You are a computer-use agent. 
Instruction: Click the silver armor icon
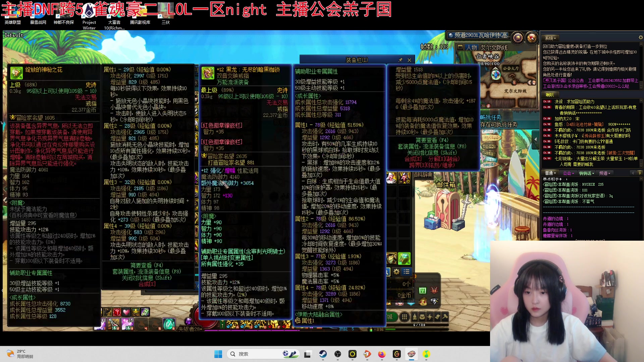click(434, 301)
